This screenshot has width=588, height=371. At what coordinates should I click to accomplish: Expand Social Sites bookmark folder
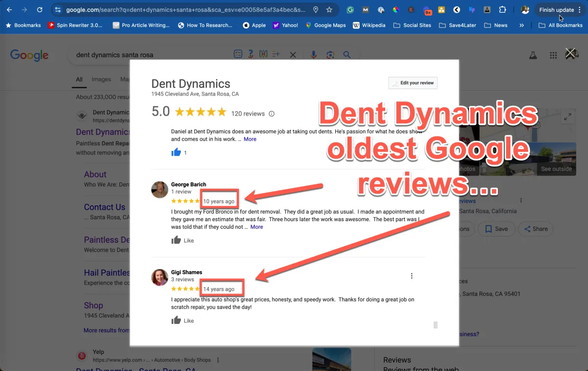tap(412, 25)
